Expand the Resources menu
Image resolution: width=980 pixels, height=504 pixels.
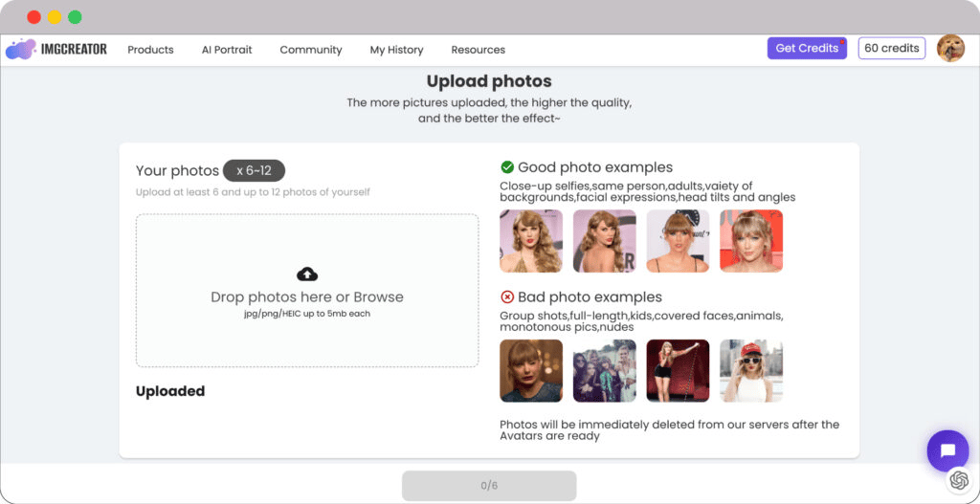(478, 50)
